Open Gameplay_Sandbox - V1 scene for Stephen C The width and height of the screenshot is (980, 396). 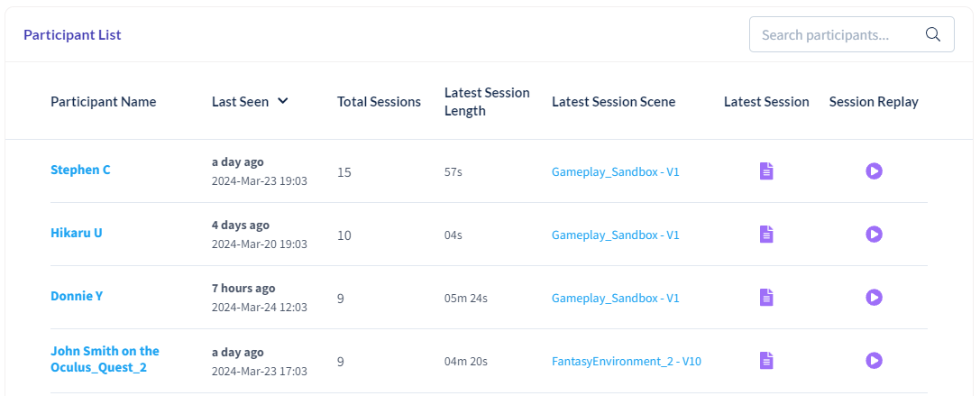[615, 171]
